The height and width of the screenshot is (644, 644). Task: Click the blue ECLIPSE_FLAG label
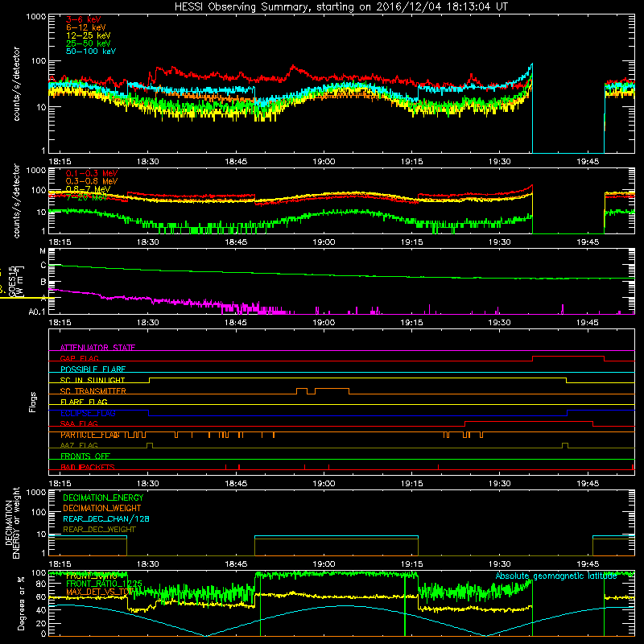tap(88, 413)
